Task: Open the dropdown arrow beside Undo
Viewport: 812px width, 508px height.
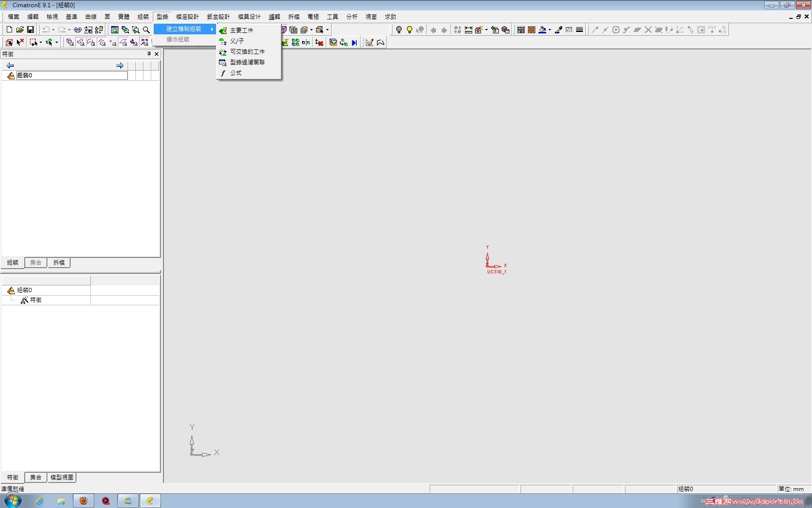Action: [53, 30]
